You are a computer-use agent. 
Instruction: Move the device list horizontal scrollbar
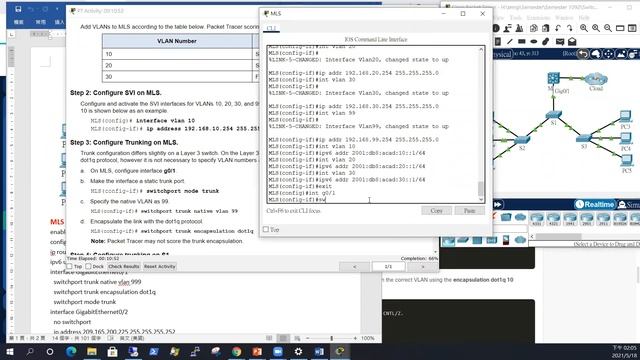coord(558,236)
